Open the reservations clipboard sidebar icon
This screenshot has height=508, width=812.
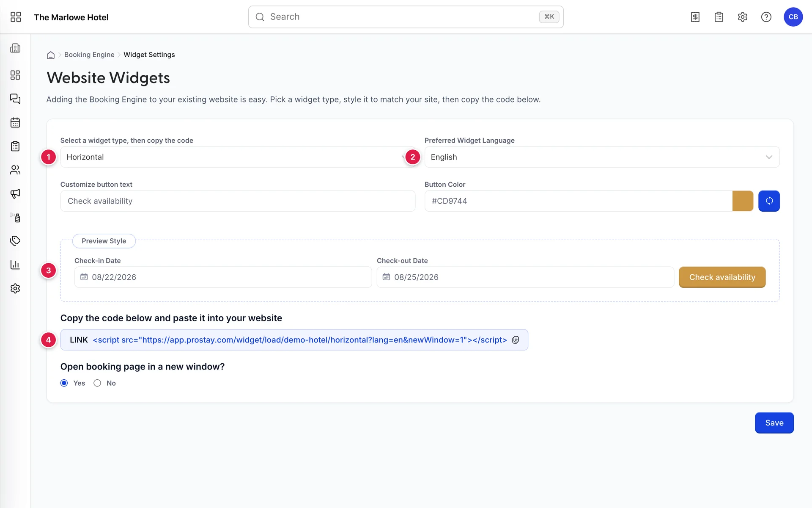point(15,146)
